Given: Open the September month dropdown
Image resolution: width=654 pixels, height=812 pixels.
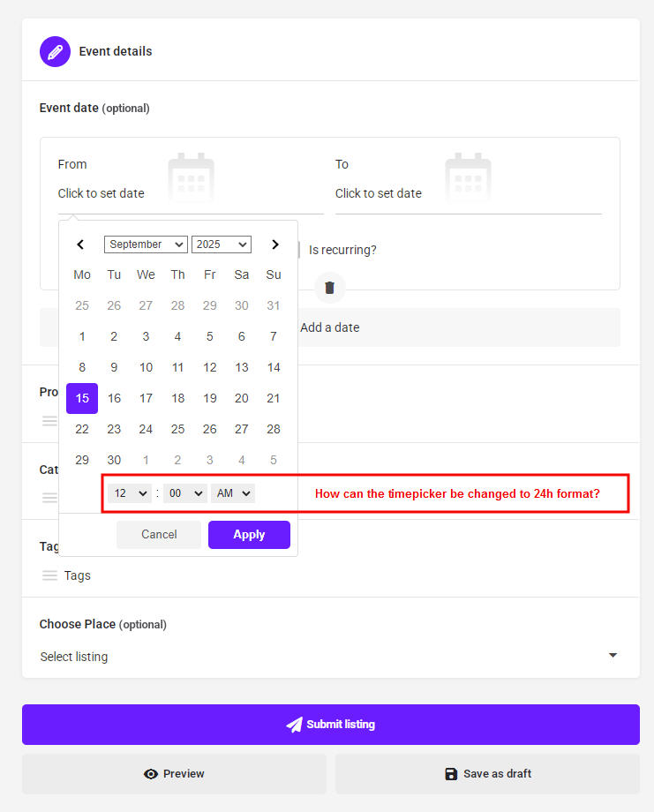Looking at the screenshot, I should pyautogui.click(x=146, y=244).
